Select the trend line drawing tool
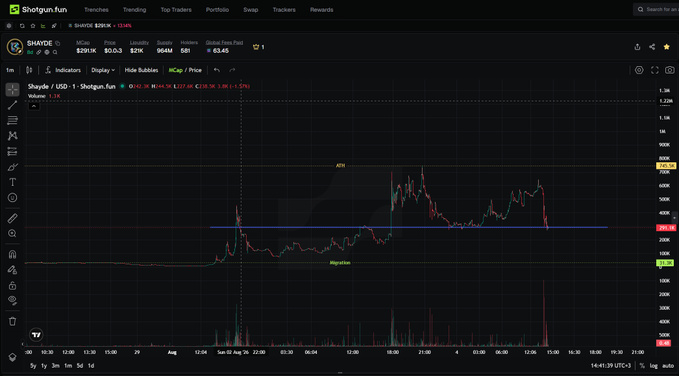The height and width of the screenshot is (376, 679). click(13, 105)
